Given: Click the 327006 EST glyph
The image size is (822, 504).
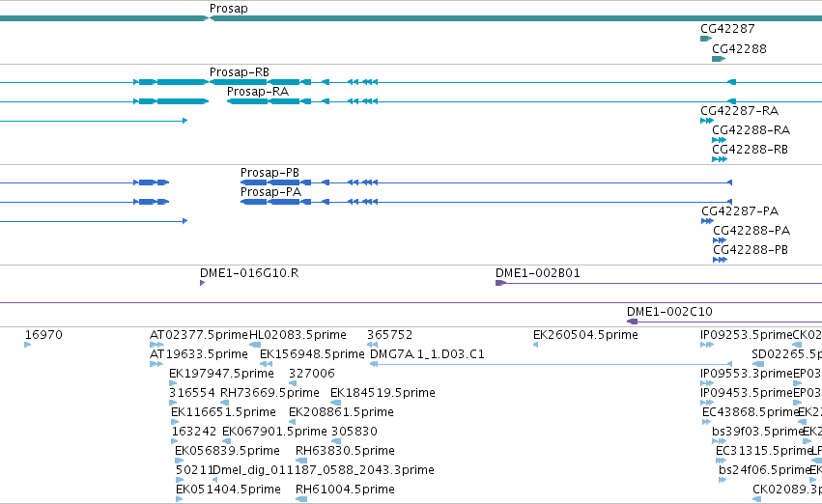Looking at the screenshot, I should click(x=293, y=383).
